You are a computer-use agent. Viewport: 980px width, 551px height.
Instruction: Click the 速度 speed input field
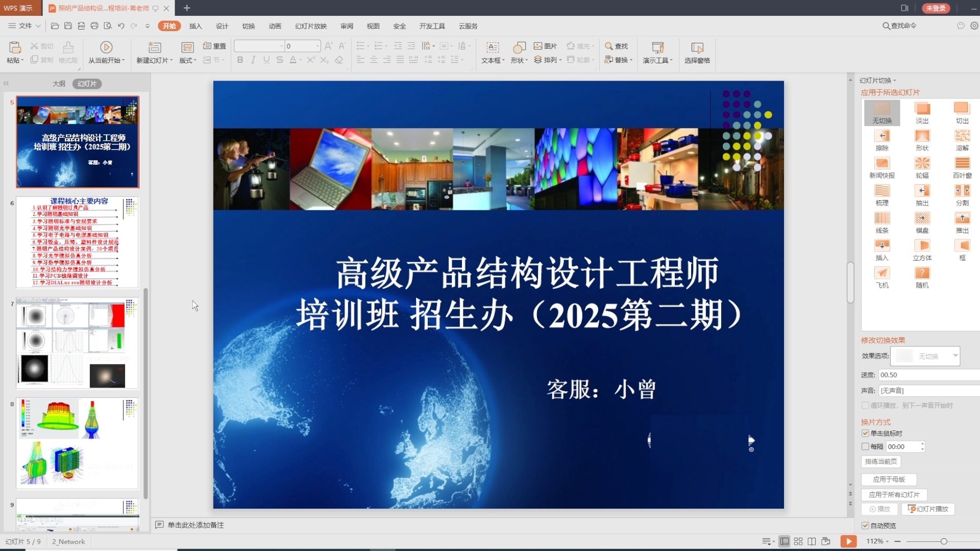click(x=929, y=375)
